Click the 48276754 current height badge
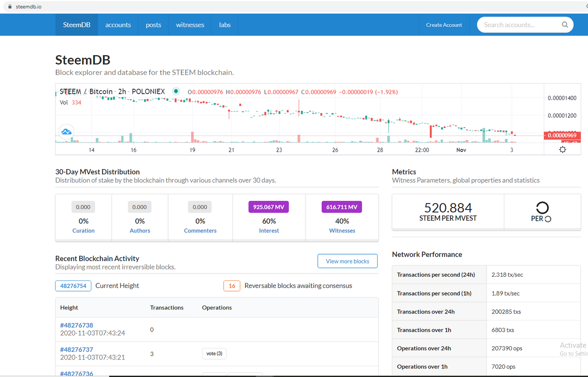Screen dimensions: 588x377 tap(73, 286)
